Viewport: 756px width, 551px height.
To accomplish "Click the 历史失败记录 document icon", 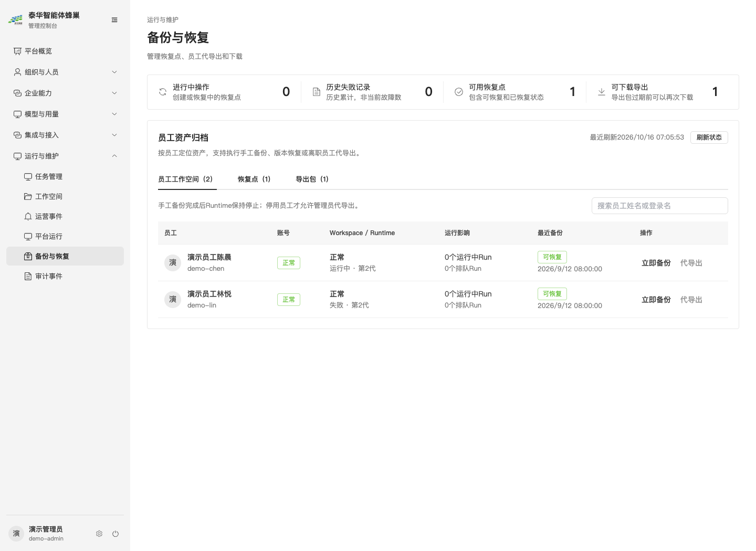I will point(316,92).
